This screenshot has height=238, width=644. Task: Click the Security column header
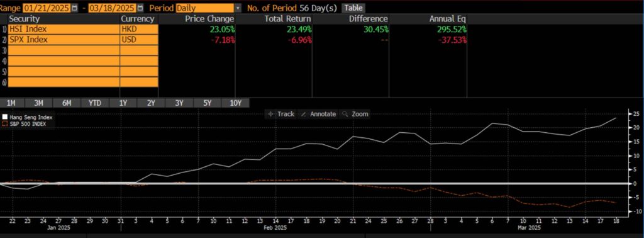tap(25, 19)
